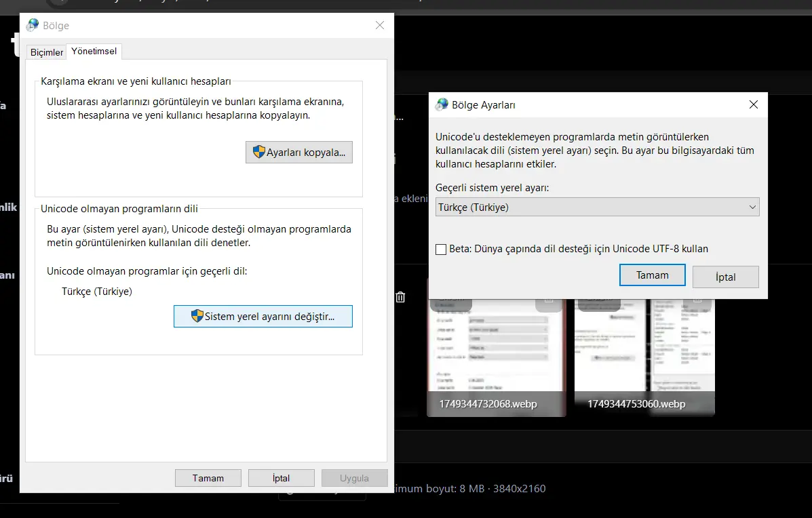
Task: Click Sistem yerel ayarını değiştir... button
Action: [x=263, y=316]
